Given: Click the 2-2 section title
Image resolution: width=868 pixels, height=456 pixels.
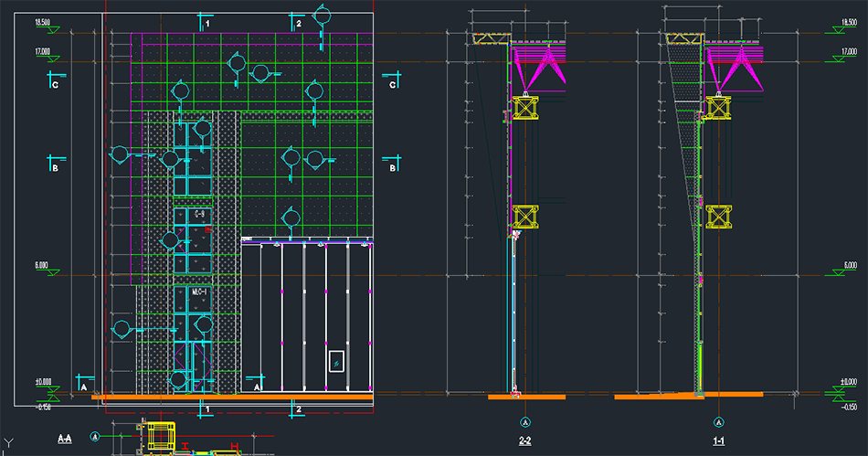Looking at the screenshot, I should [525, 441].
